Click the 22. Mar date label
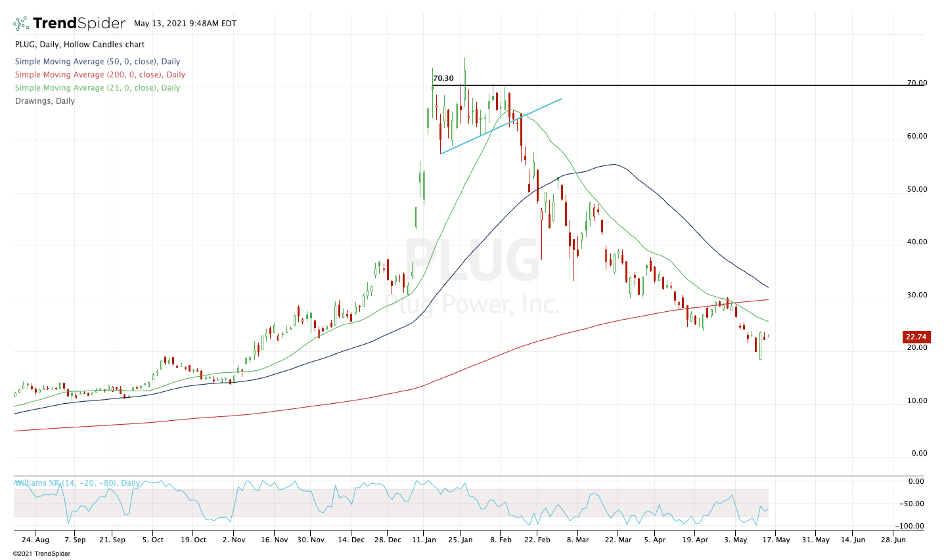The image size is (944, 560). pyautogui.click(x=618, y=540)
